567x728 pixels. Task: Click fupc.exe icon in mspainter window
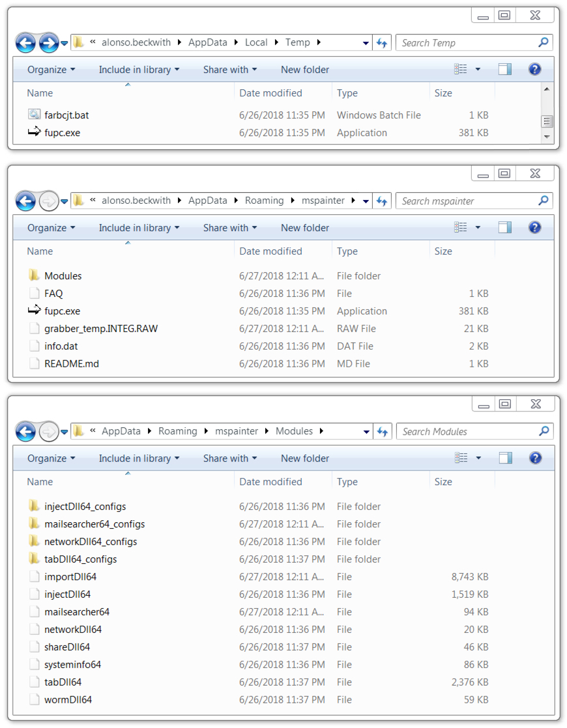pyautogui.click(x=34, y=310)
